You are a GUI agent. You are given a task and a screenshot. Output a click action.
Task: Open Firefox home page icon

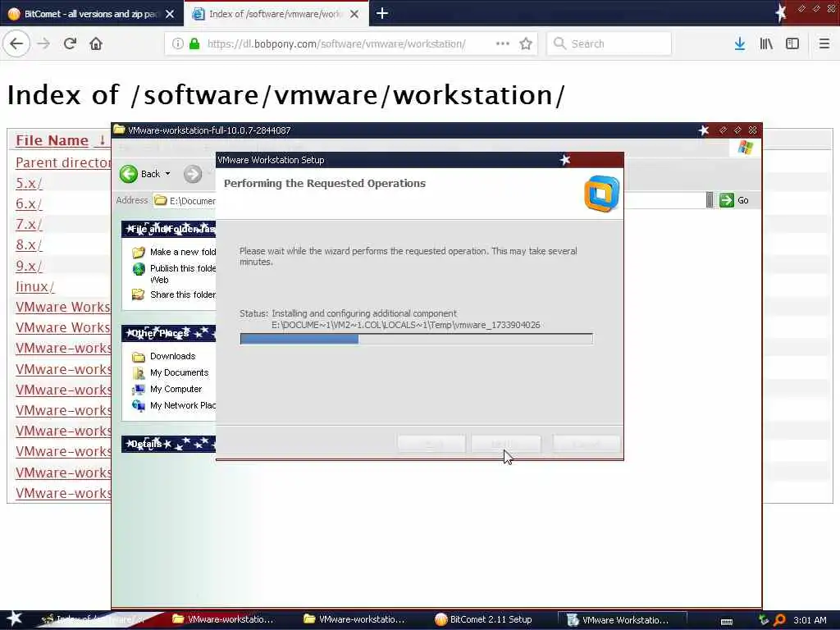[96, 43]
